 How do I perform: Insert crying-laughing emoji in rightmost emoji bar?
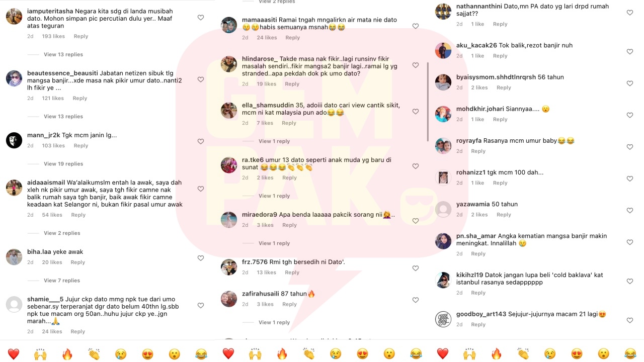pyautogui.click(x=630, y=354)
